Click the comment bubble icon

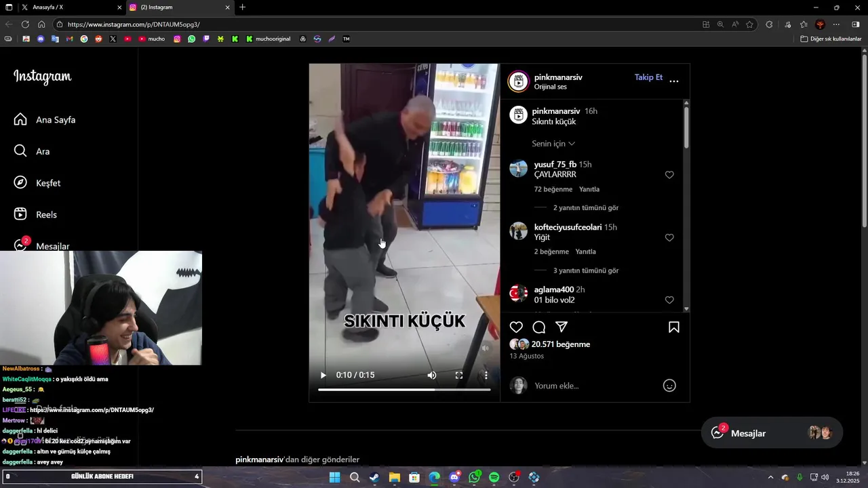pyautogui.click(x=539, y=327)
